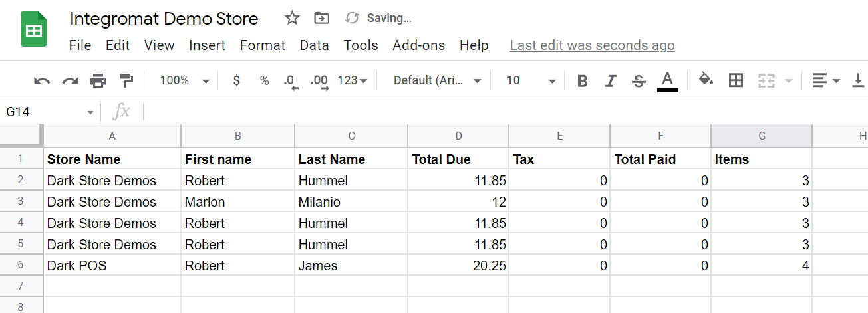Screen dimensions: 868x313
Task: Select column G header
Action: [x=762, y=136]
